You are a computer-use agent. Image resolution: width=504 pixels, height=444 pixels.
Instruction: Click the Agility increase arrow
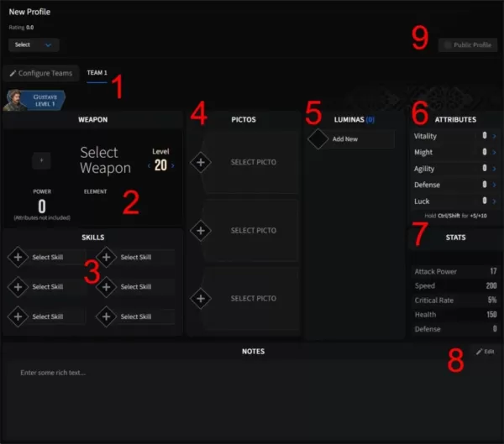pos(494,168)
